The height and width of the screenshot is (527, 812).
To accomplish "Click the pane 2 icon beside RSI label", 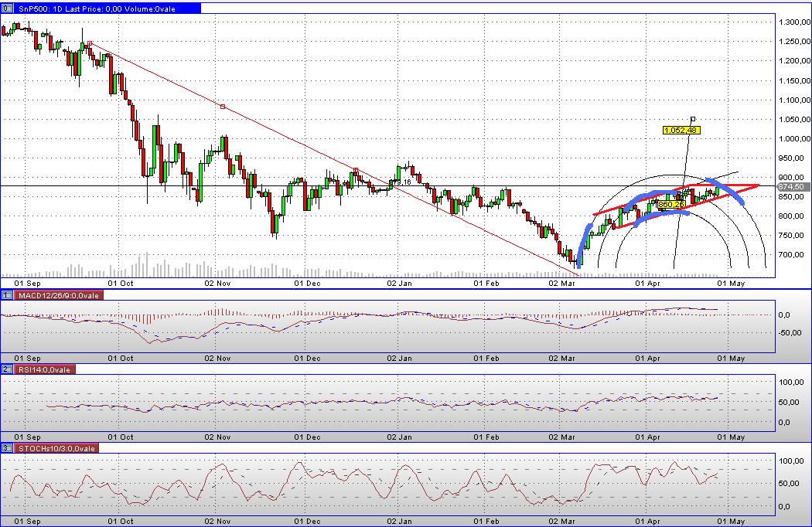I will pyautogui.click(x=7, y=369).
